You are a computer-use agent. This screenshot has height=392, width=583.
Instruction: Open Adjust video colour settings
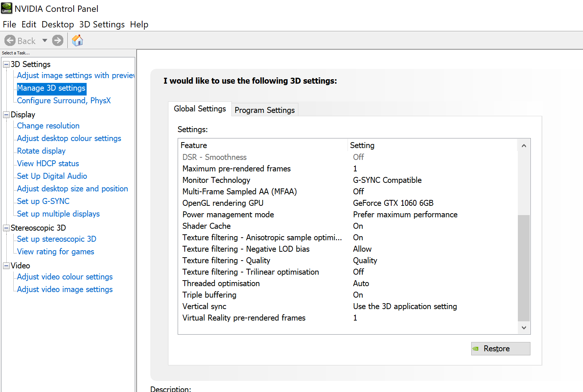tap(65, 277)
